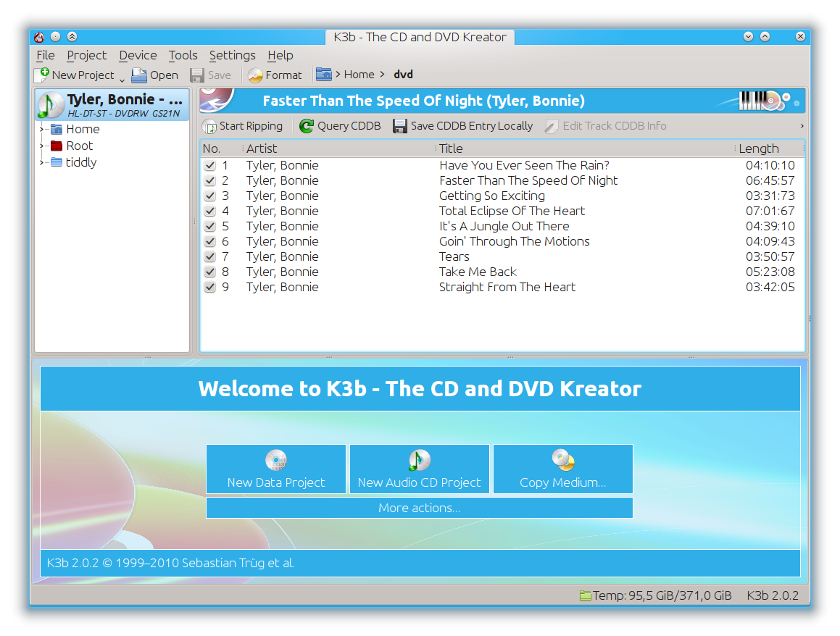The height and width of the screenshot is (636, 840).
Task: Click Temp: 95,5 GiB/371,0 GiB status text
Action: 662,595
